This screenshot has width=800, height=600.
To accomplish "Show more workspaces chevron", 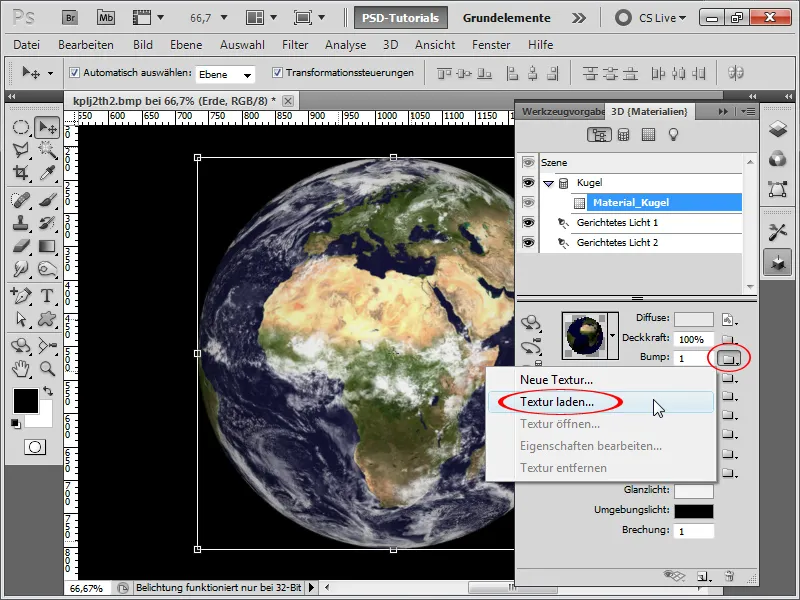I will [579, 18].
